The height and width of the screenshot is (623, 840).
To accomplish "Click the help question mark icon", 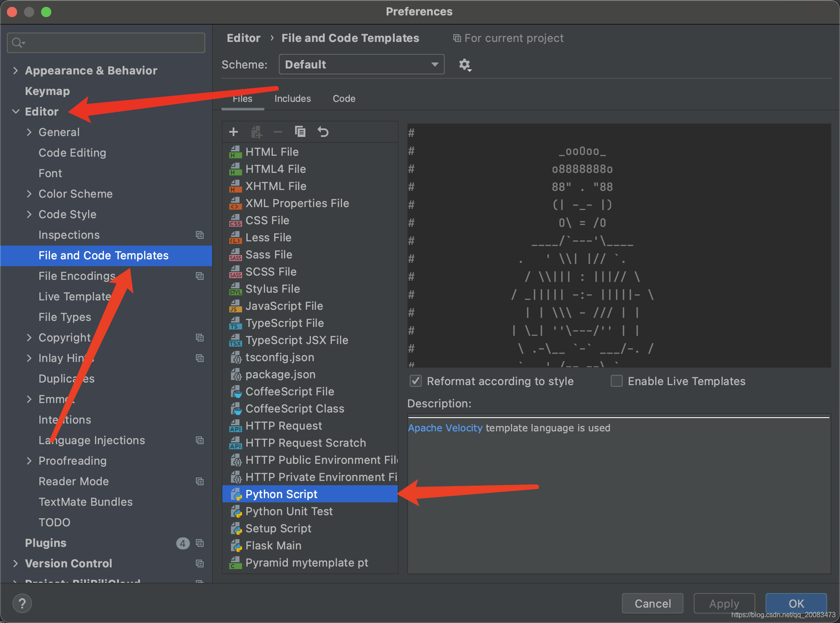I will [22, 603].
